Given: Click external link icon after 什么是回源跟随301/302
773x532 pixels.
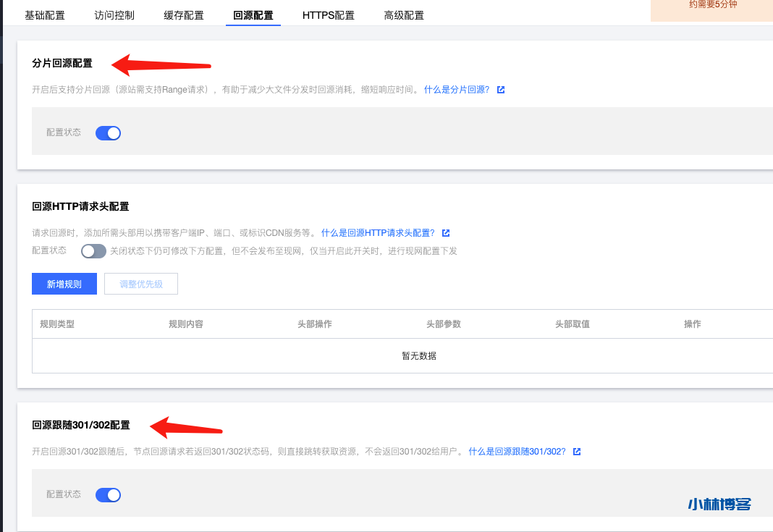Looking at the screenshot, I should [x=576, y=451].
